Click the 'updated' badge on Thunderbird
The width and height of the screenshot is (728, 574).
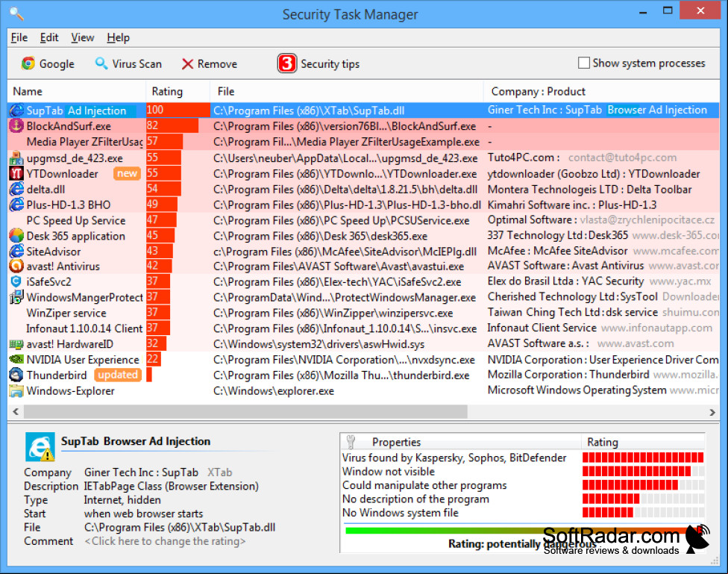(118, 375)
